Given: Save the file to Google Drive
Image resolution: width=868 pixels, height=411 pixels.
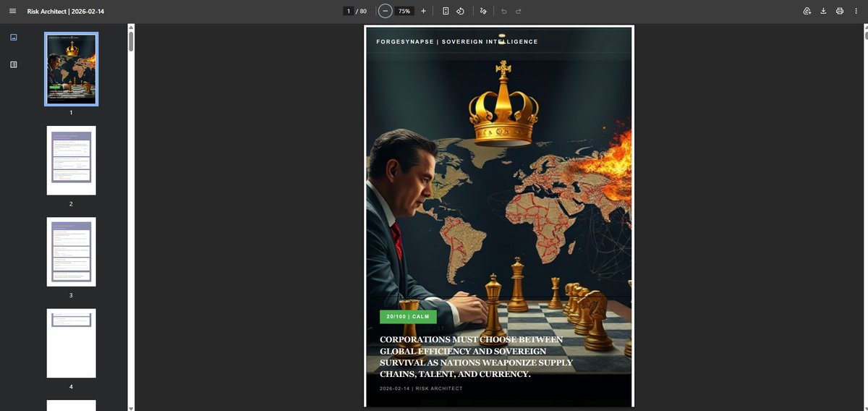Looking at the screenshot, I should click(807, 11).
